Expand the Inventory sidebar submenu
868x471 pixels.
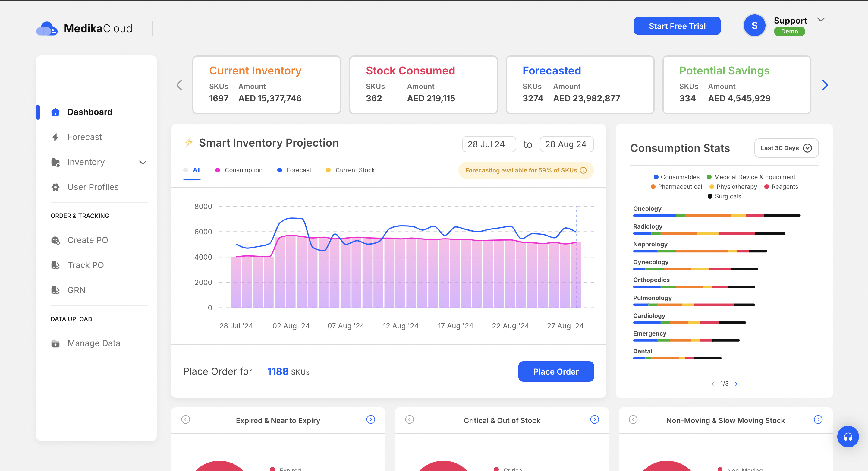[x=143, y=162]
